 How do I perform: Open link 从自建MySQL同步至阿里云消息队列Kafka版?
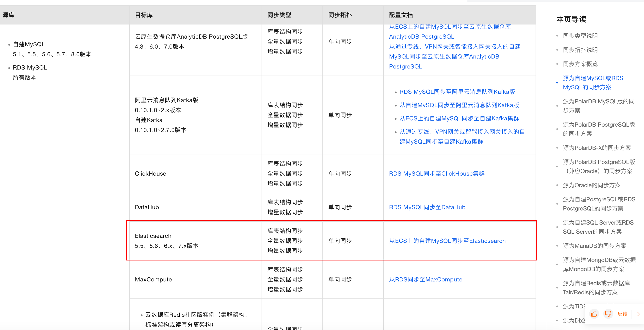[459, 105]
